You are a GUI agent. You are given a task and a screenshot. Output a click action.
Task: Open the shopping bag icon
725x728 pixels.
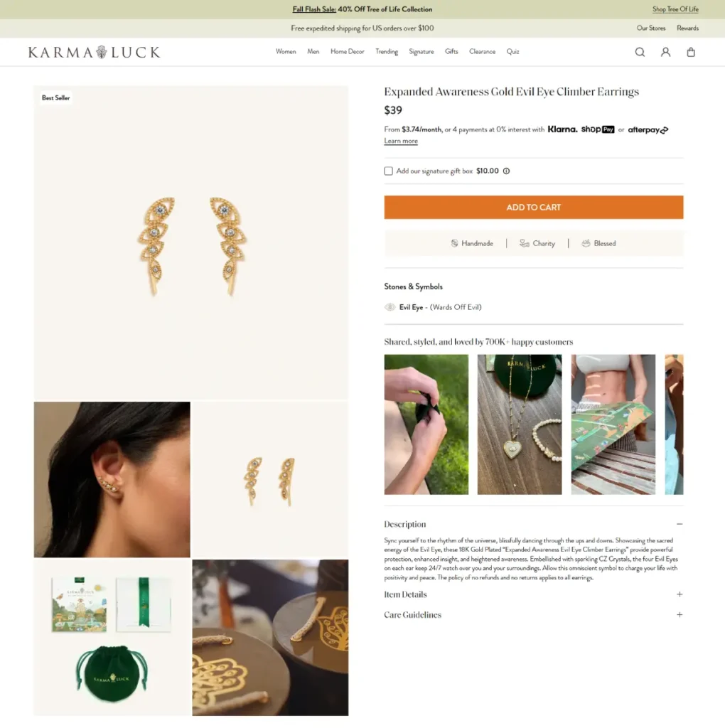click(x=691, y=52)
